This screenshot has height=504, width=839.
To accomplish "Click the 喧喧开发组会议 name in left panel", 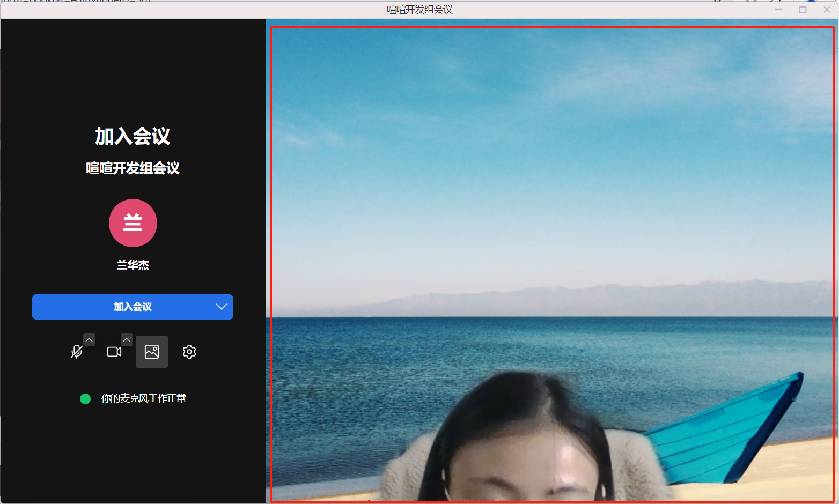I will click(133, 168).
